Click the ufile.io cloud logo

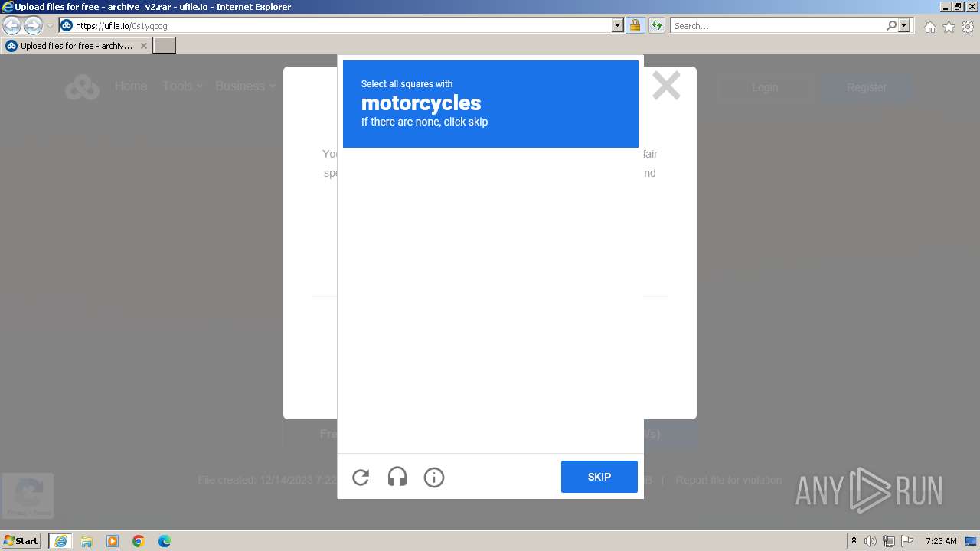click(82, 87)
